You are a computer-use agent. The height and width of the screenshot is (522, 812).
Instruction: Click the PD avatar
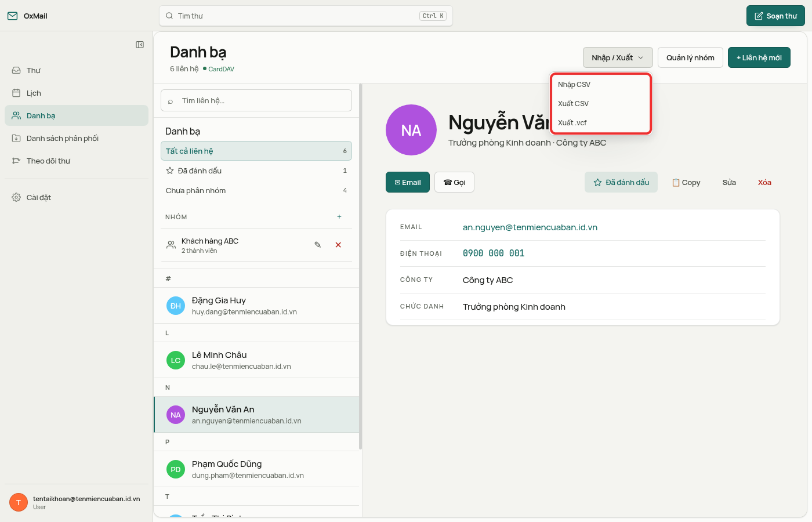[x=176, y=469]
